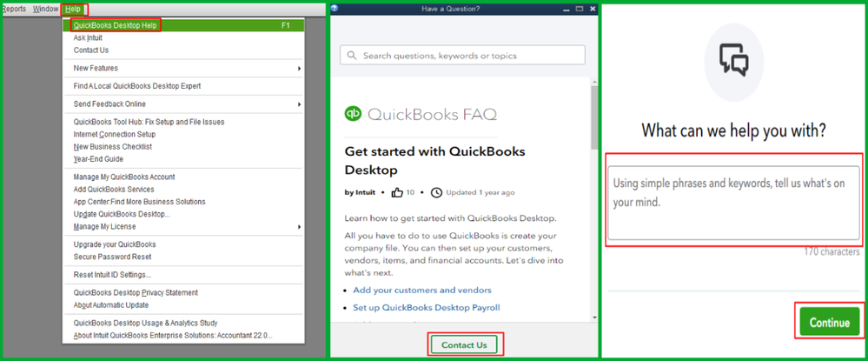Minimize the Have a Question window
The width and height of the screenshot is (868, 361).
tap(567, 9)
